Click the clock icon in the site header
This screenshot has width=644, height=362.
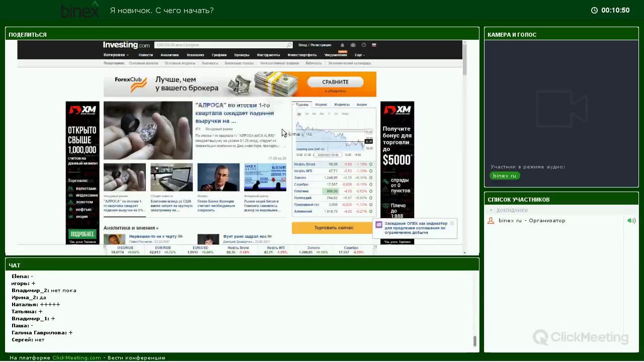363,45
